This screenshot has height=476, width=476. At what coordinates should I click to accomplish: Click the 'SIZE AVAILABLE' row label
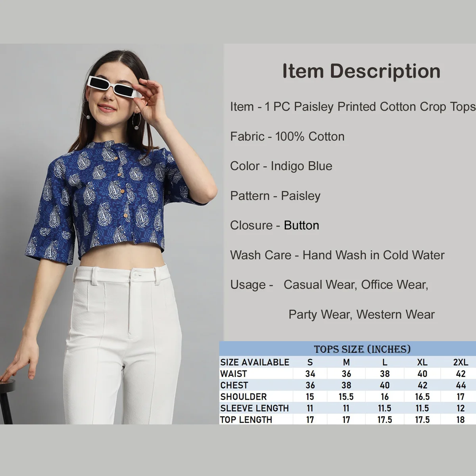255,362
